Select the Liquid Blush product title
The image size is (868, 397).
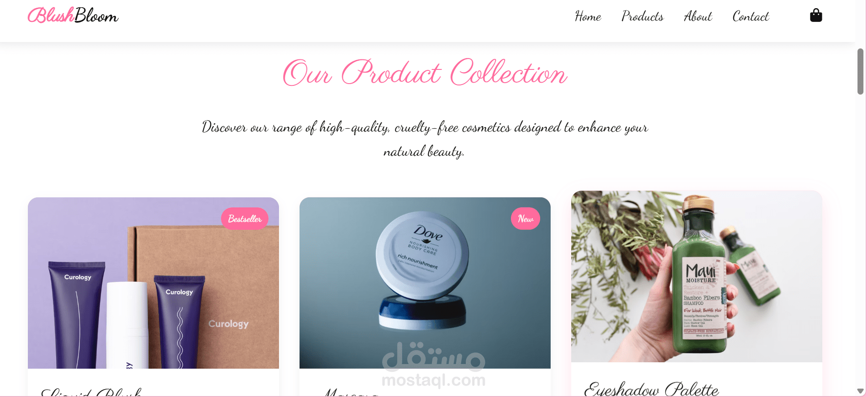(x=91, y=392)
